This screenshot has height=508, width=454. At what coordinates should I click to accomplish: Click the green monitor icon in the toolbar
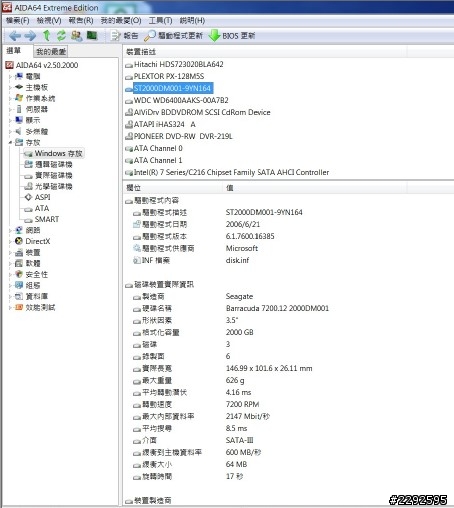pos(92,35)
